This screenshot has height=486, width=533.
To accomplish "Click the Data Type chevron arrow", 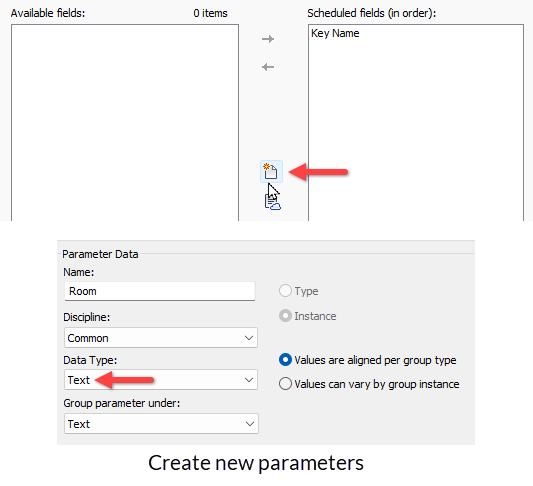I will point(249,380).
